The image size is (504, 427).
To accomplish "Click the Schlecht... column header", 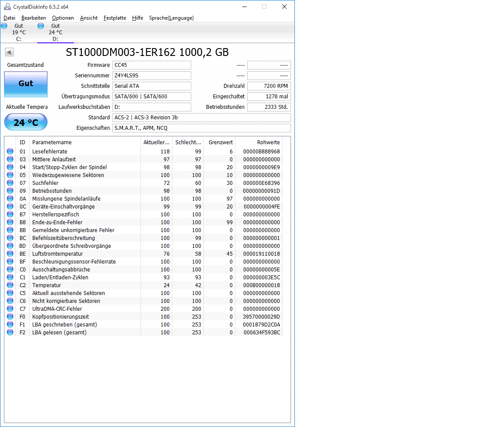I will [188, 142].
